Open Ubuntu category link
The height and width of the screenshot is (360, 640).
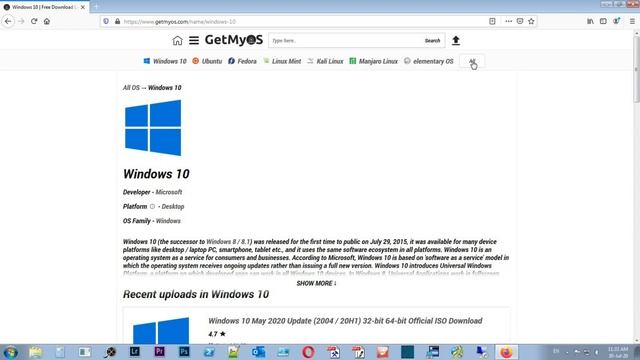(207, 61)
